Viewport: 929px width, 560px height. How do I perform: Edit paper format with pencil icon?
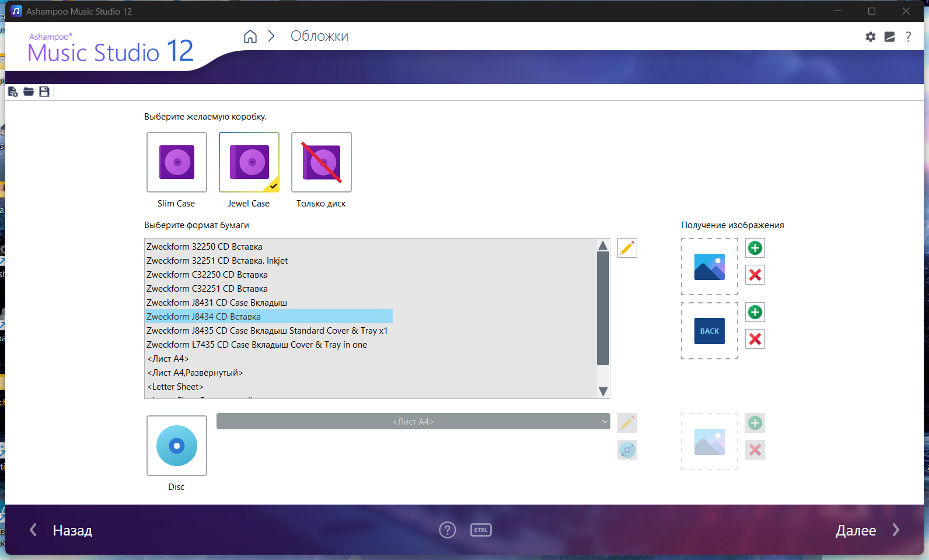(x=627, y=248)
